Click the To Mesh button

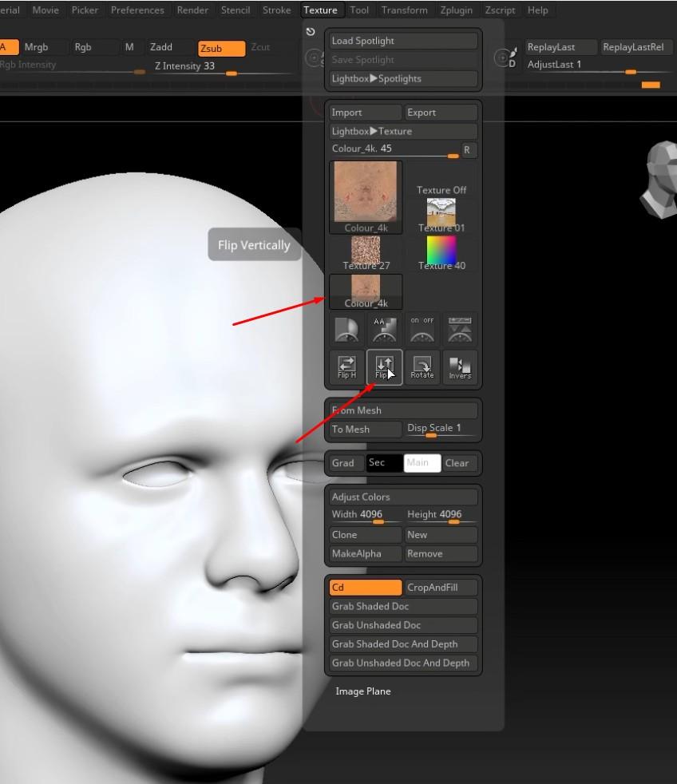365,429
